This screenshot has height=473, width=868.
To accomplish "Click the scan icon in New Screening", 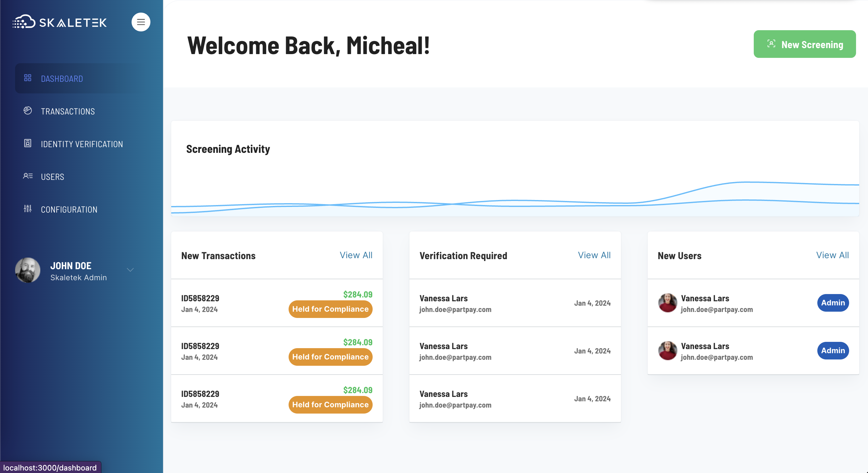I will point(771,44).
